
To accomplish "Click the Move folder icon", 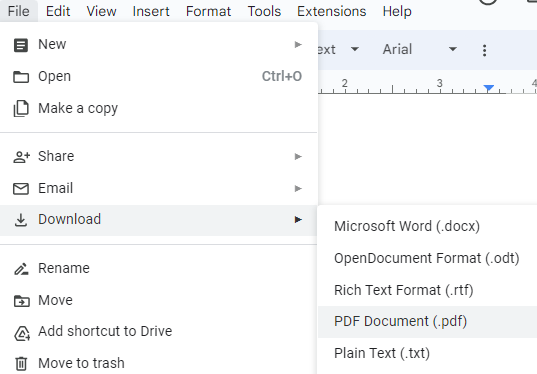I will tap(22, 301).
